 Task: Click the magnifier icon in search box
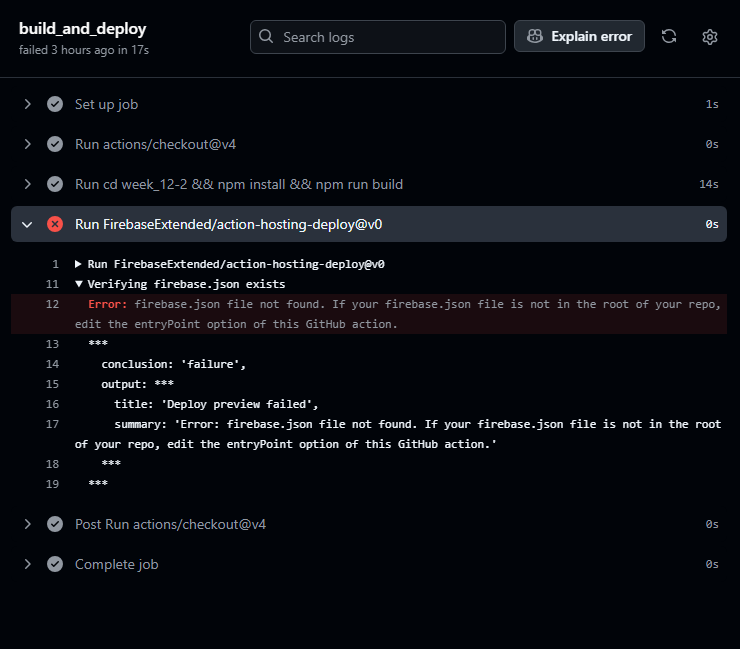pyautogui.click(x=266, y=36)
